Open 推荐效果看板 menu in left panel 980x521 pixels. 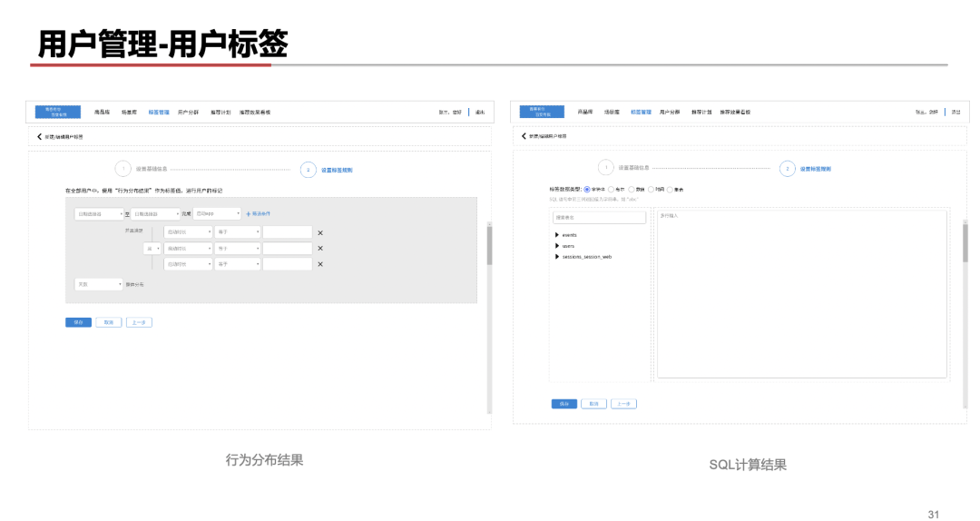coord(255,113)
